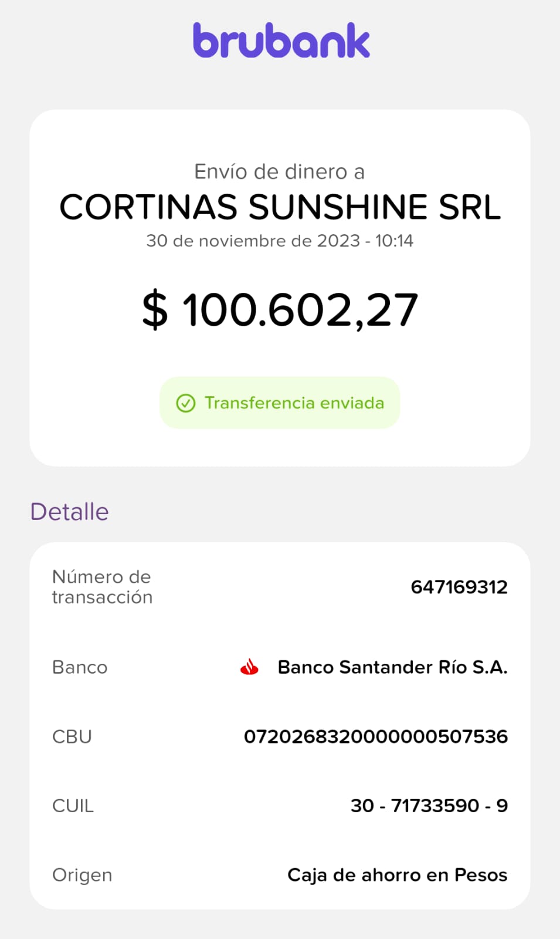Click the red Santander flame logo

click(250, 667)
